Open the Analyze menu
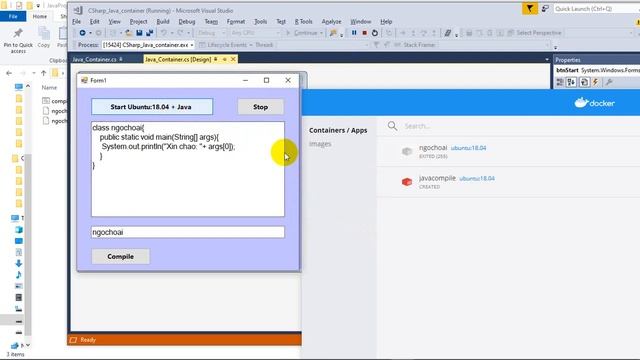The width and height of the screenshot is (640, 360). [331, 21]
